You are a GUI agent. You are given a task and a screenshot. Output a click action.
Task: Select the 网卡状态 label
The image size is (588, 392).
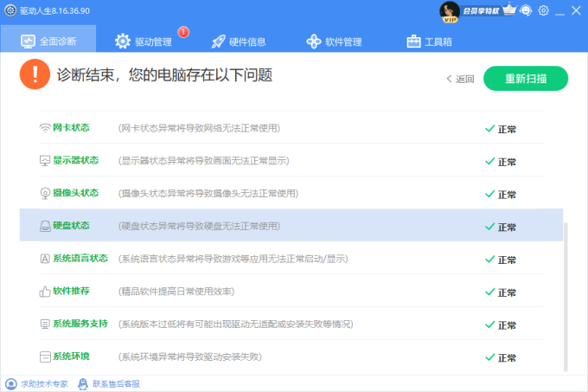tap(71, 127)
